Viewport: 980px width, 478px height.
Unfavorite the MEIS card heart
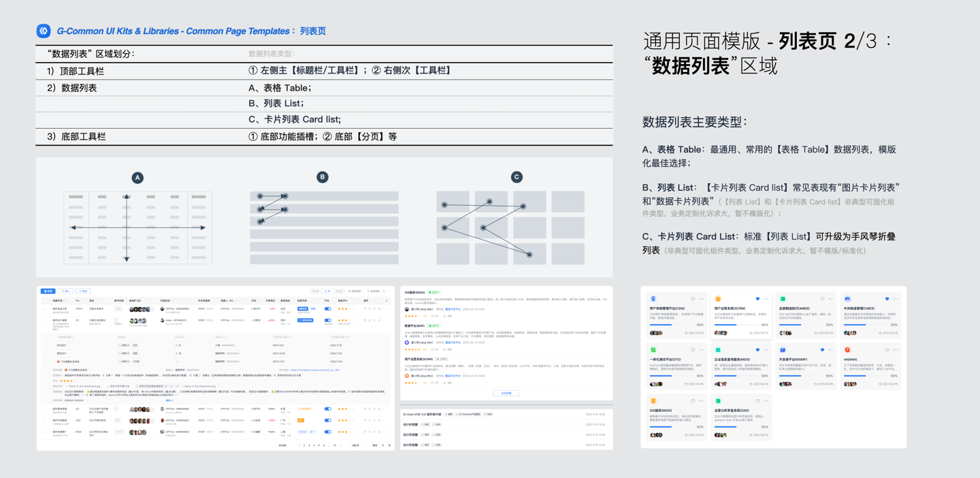757,349
